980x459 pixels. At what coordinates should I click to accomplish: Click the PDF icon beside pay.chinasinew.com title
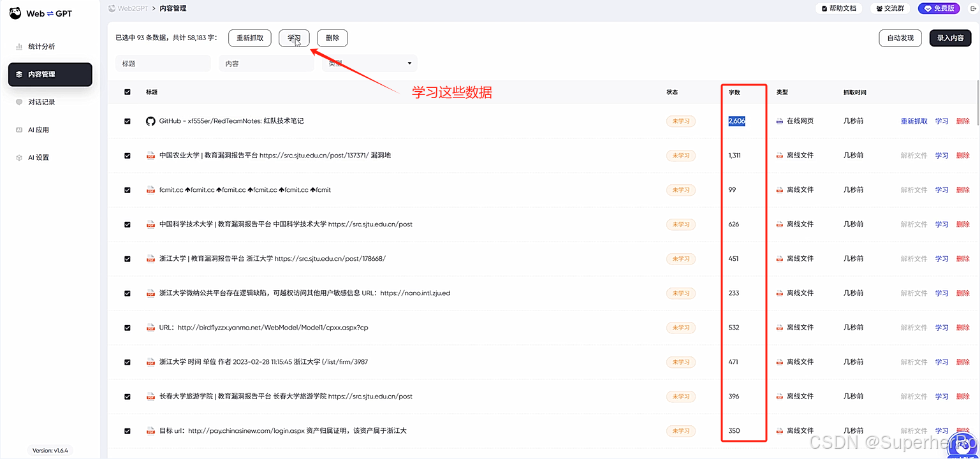[150, 431]
